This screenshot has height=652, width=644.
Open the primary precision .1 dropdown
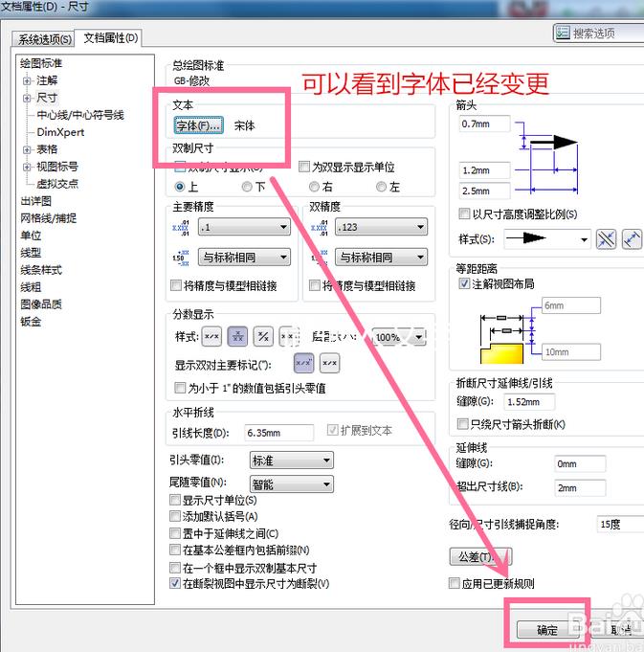tap(244, 227)
